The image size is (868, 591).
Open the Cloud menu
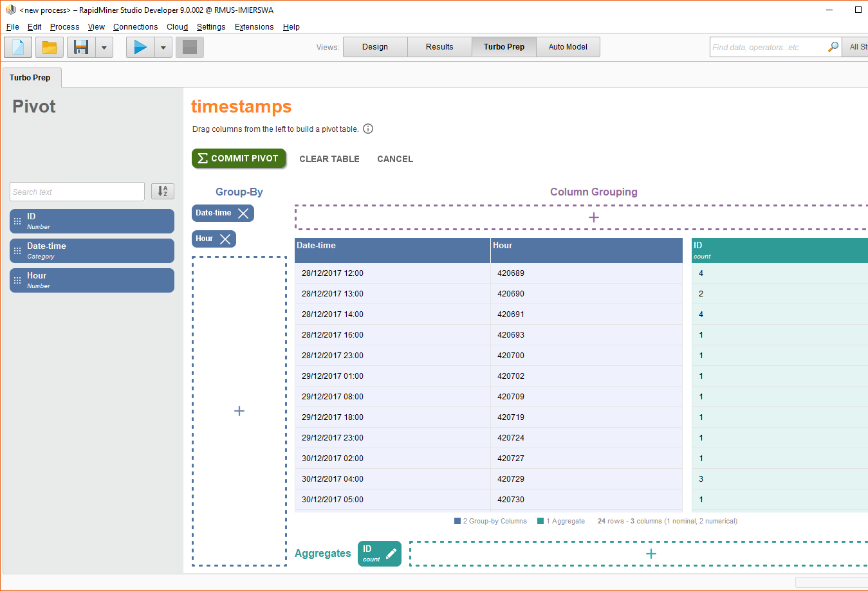pyautogui.click(x=178, y=27)
